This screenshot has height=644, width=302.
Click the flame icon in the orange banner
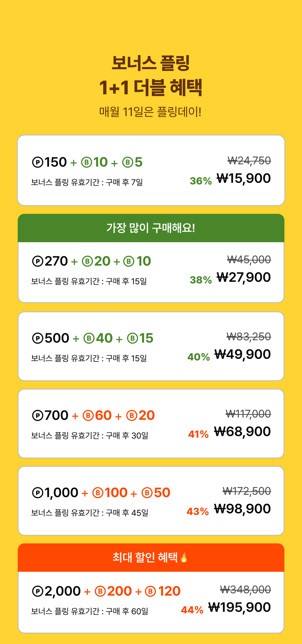[184, 557]
